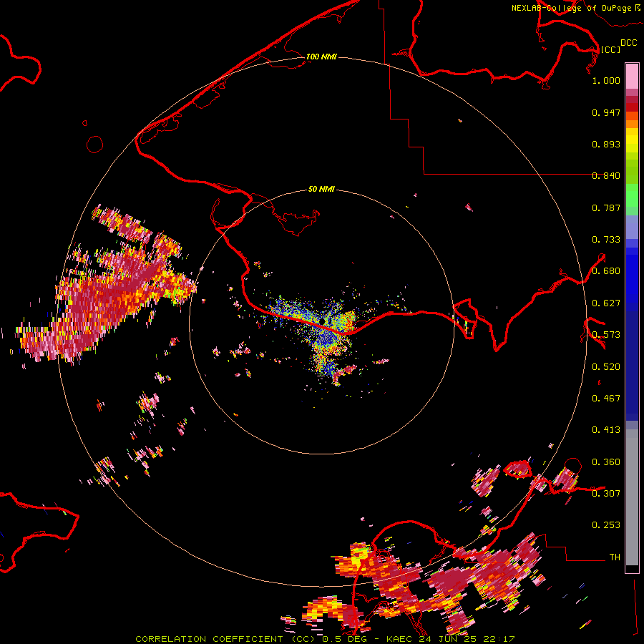Viewport: 644px width, 644px height.
Task: Click the 0.627 scale value
Action: pos(606,303)
